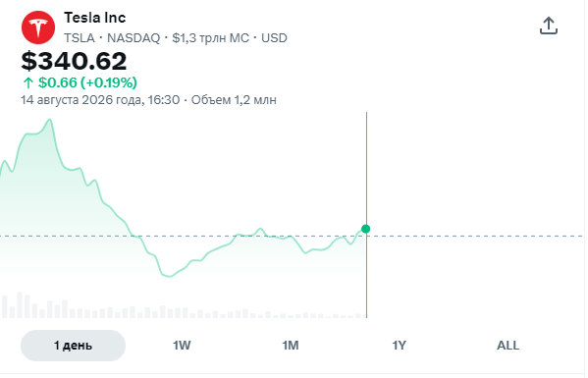Click the chart's peak near the start
The height and width of the screenshot is (378, 588).
click(49, 121)
